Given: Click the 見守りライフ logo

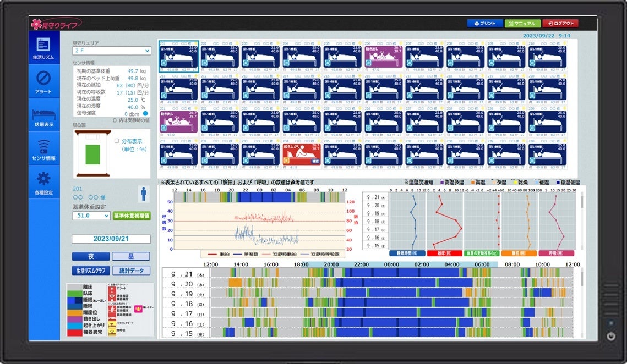Looking at the screenshot, I should tap(56, 24).
